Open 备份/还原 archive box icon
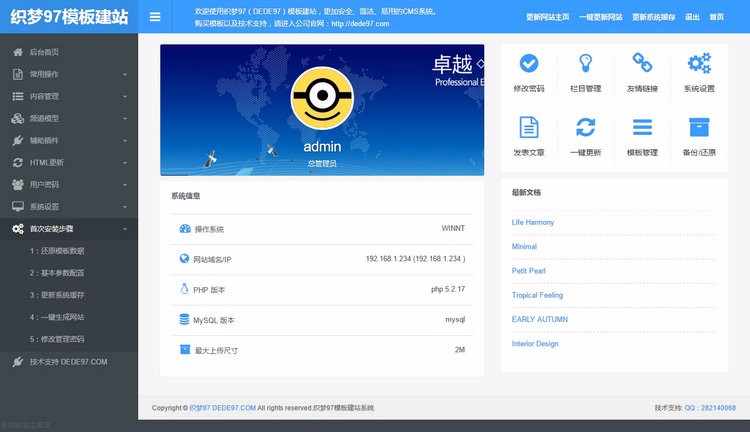 (699, 127)
